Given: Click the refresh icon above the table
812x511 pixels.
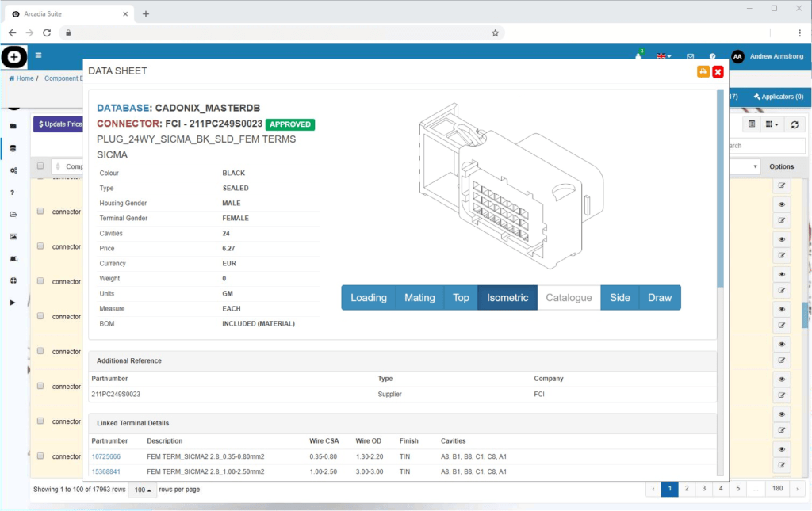Looking at the screenshot, I should pos(795,124).
